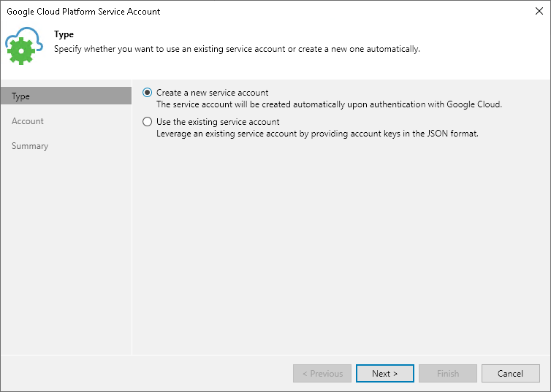Close the Google Cloud Platform Service Account dialog

539,11
